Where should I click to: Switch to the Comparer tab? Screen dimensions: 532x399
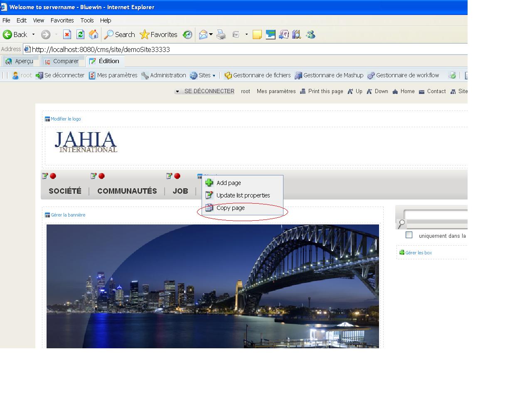62,61
